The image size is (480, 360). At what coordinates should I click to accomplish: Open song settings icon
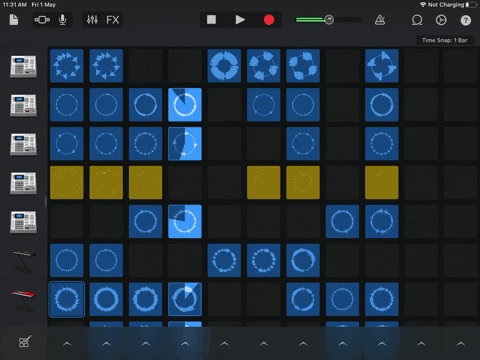(441, 20)
